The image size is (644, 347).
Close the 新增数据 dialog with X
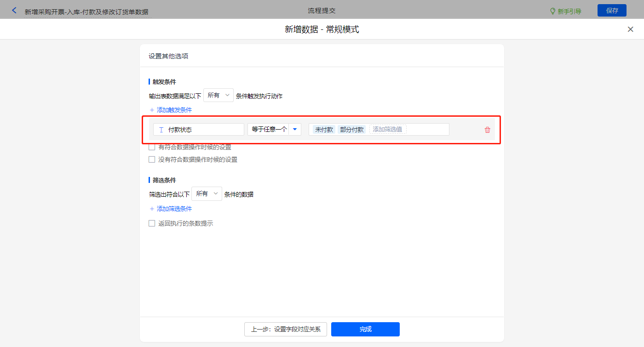click(630, 29)
